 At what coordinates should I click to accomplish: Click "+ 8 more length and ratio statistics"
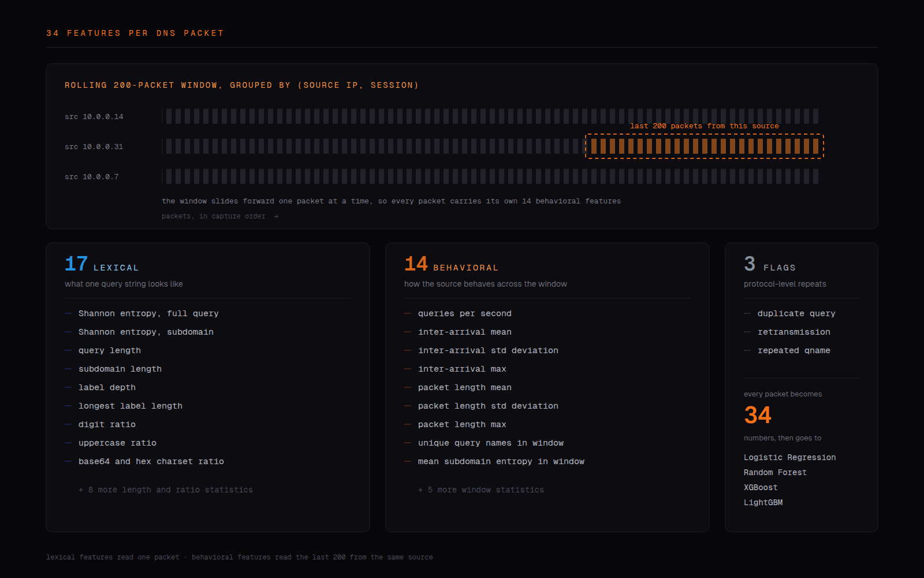pos(166,490)
